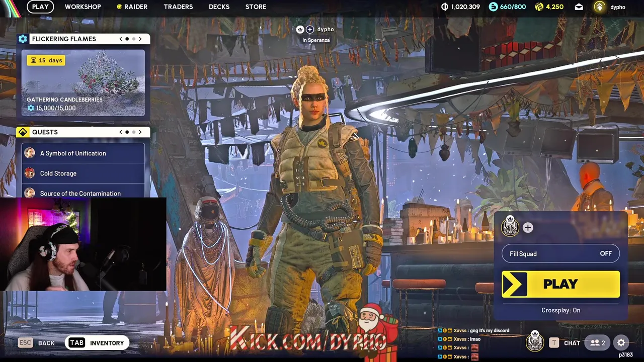Go to previous Quests page

[x=121, y=132]
